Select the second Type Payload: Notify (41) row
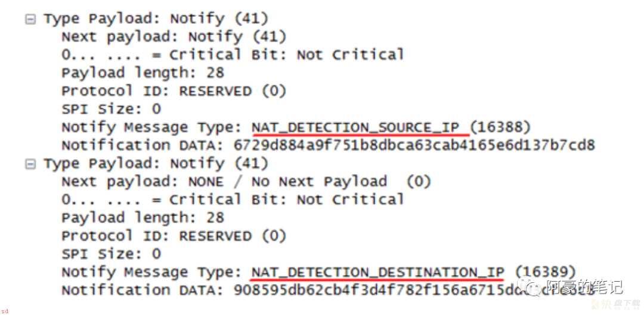 click(x=156, y=164)
